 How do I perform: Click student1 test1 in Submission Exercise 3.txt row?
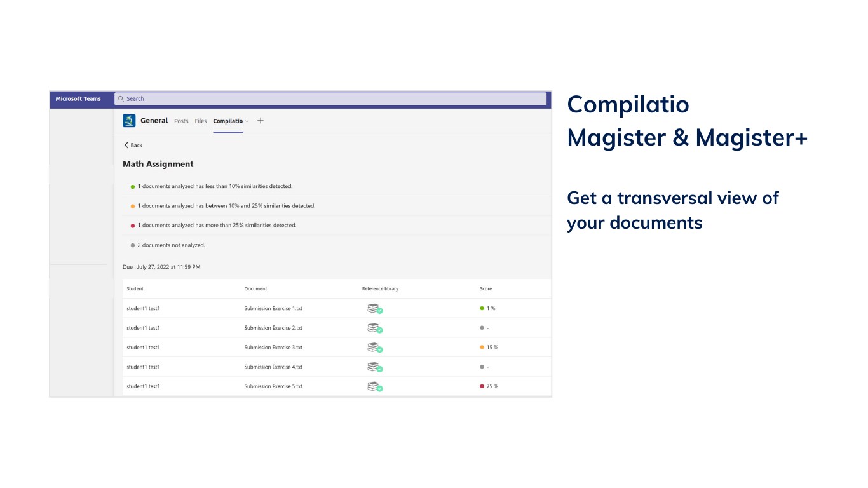coord(143,348)
